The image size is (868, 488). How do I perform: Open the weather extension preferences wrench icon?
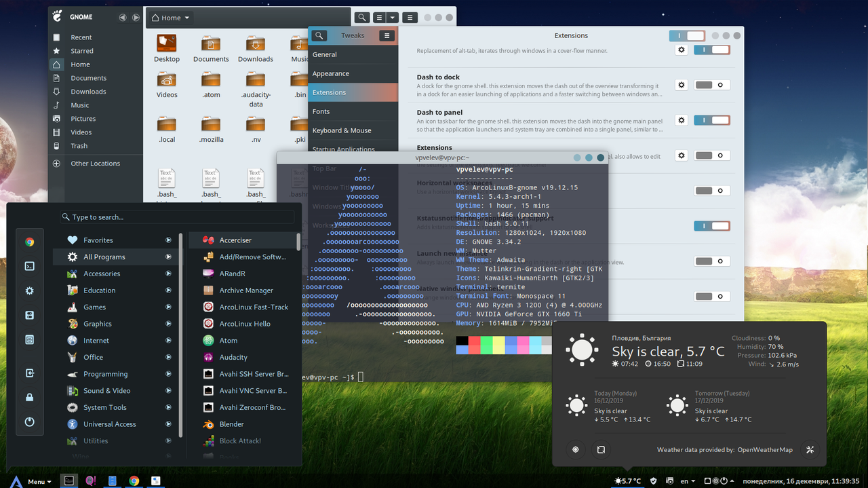(x=810, y=449)
